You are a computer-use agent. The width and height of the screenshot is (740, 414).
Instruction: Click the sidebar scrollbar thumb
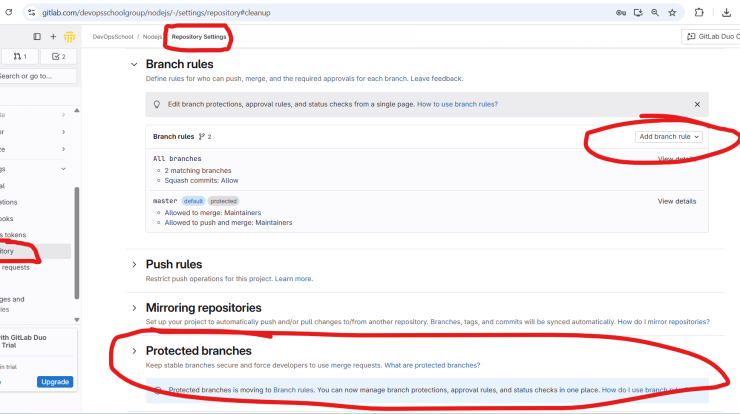[x=77, y=243]
